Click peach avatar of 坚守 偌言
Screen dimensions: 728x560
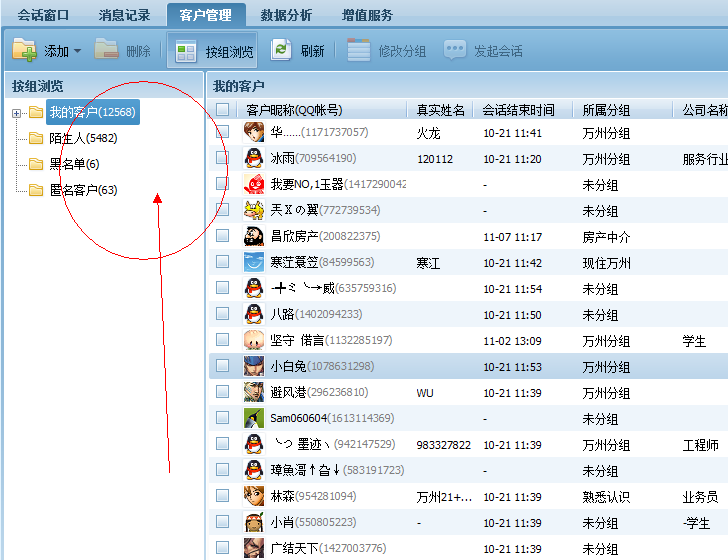[254, 340]
